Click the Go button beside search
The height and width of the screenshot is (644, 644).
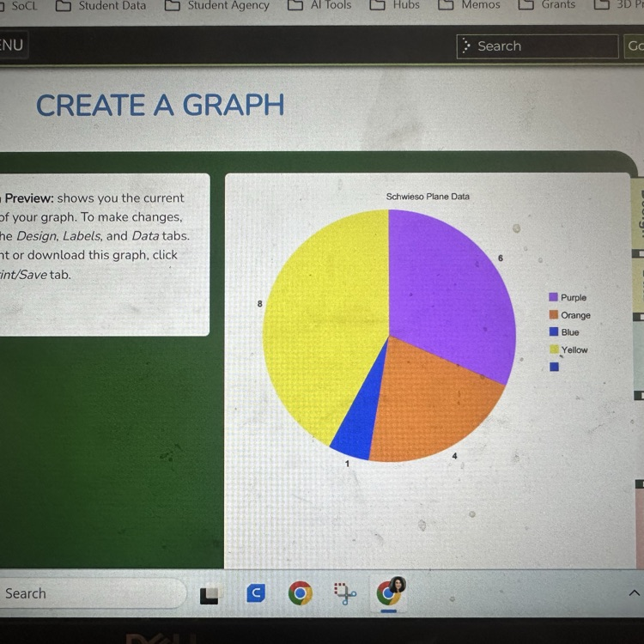[635, 46]
